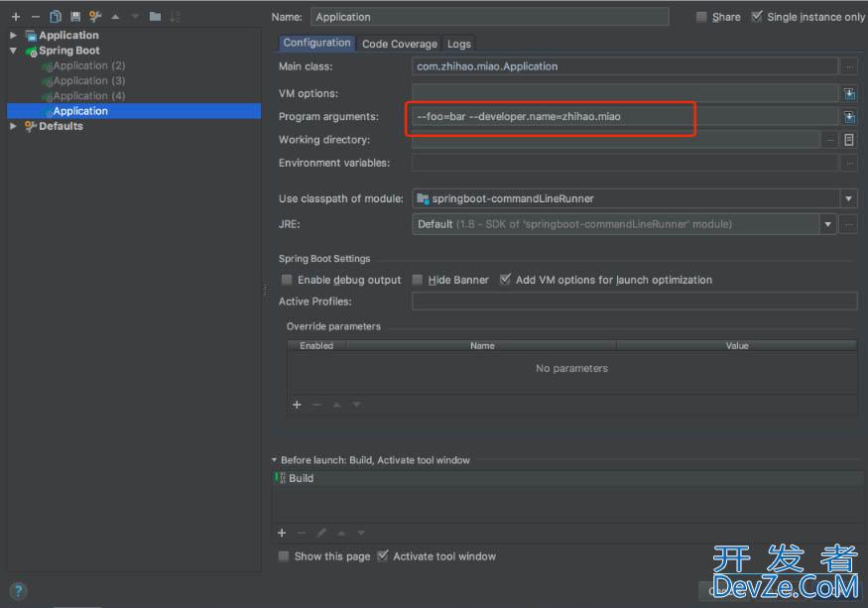Viewport: 868px width, 608px height.
Task: Open Use classpath of module dropdown
Action: coord(848,198)
